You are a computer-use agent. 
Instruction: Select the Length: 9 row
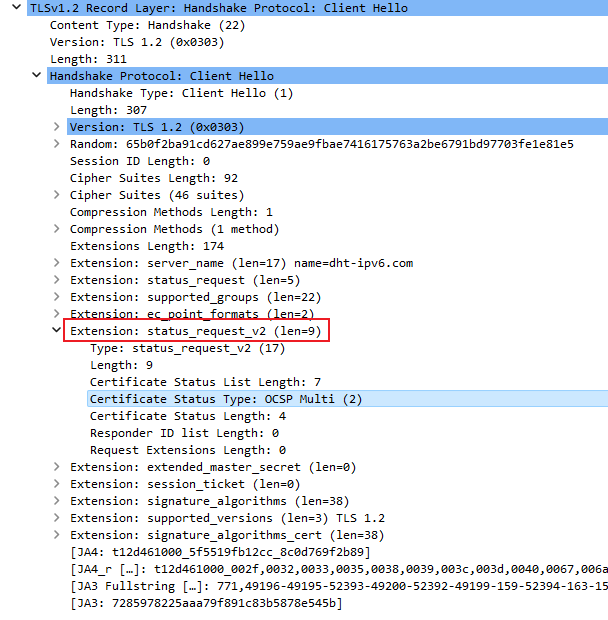pyautogui.click(x=121, y=365)
